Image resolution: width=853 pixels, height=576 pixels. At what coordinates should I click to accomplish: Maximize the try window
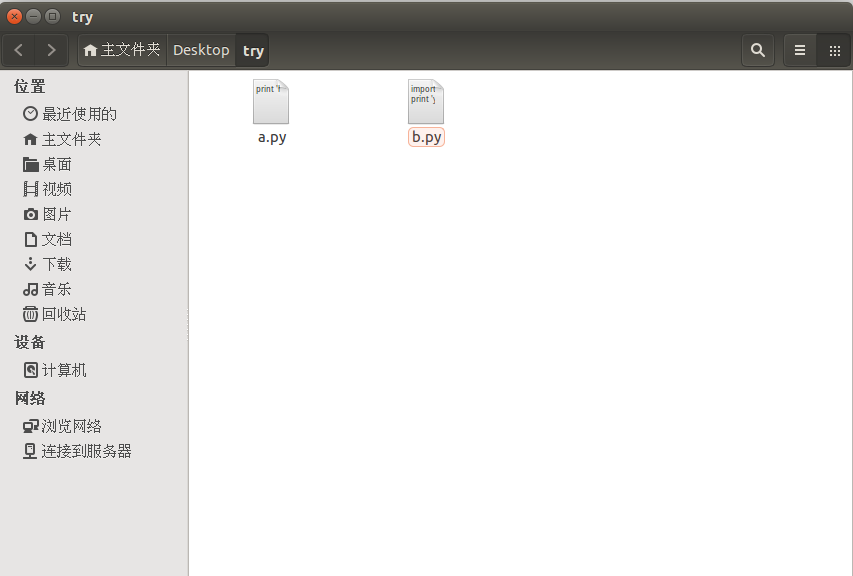coord(52,16)
